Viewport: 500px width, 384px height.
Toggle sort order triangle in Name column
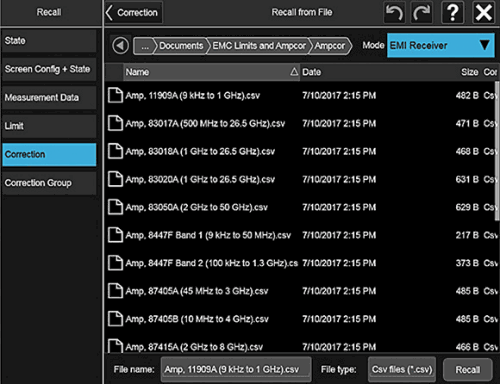pyautogui.click(x=294, y=72)
